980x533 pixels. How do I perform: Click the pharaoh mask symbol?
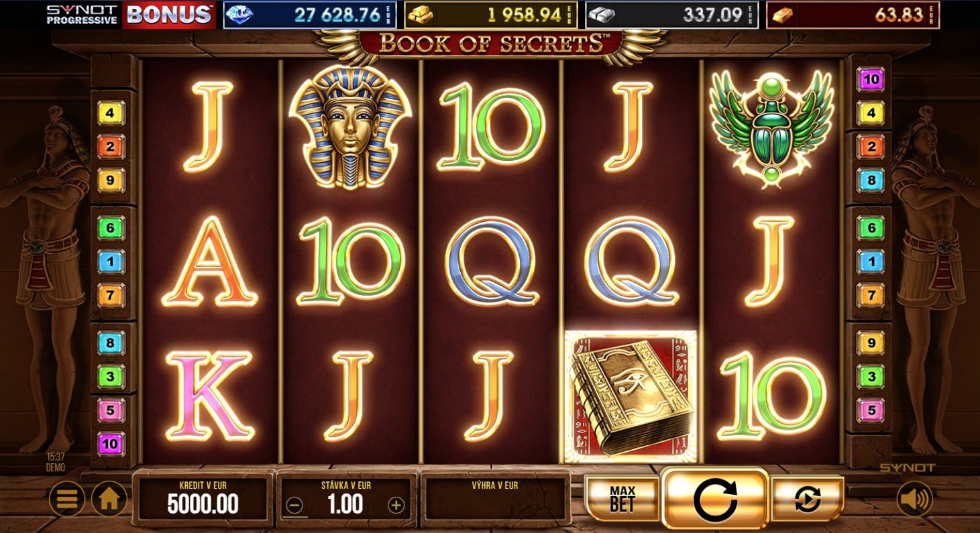click(350, 126)
